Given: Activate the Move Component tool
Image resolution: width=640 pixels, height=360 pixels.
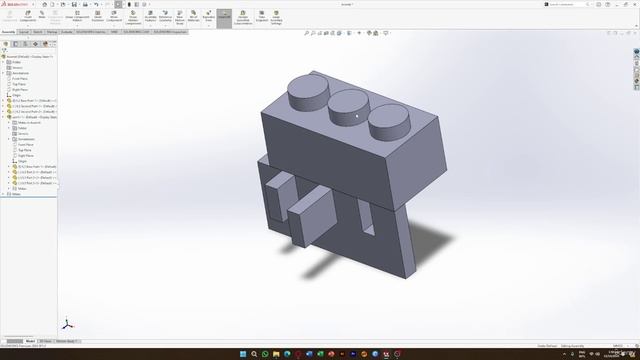Looking at the screenshot, I should pyautogui.click(x=114, y=16).
